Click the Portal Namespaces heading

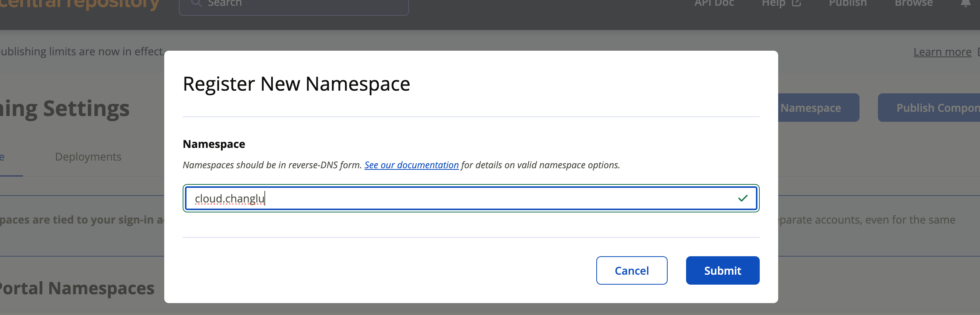tap(77, 288)
